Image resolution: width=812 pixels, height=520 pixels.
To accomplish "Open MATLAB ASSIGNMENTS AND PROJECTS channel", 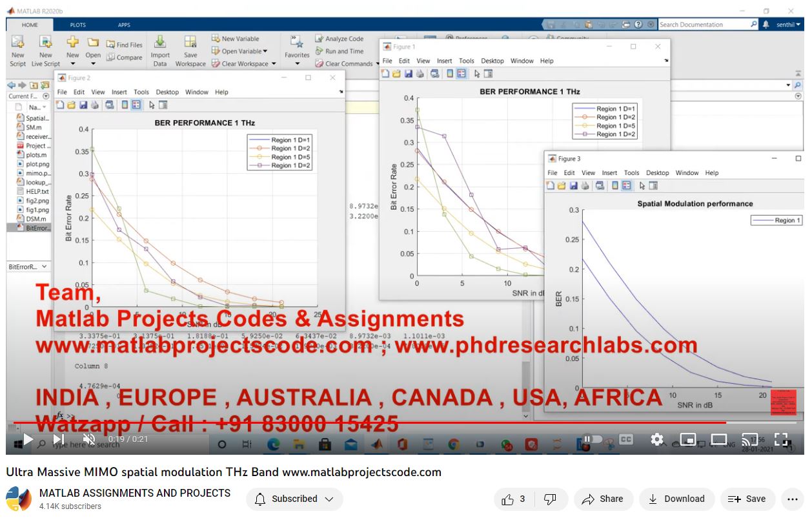I will [x=135, y=493].
